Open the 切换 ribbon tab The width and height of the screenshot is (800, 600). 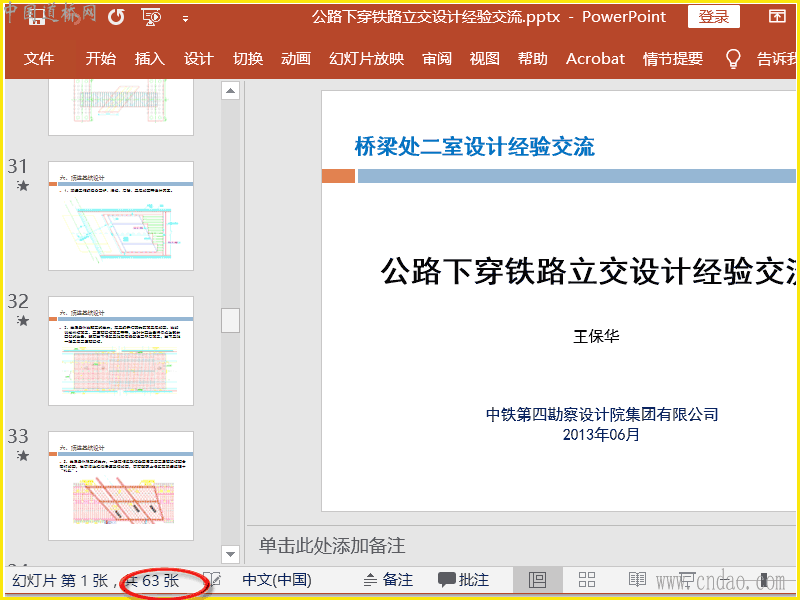pyautogui.click(x=248, y=59)
